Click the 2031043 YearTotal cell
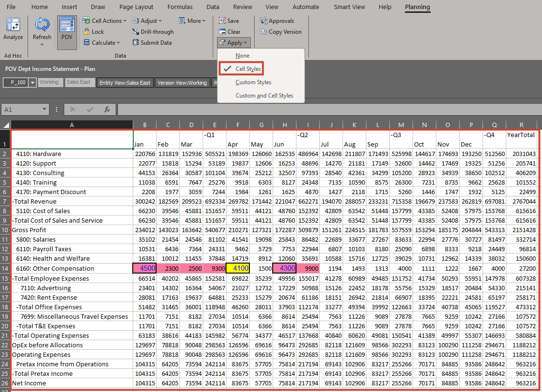The height and width of the screenshot is (392, 542). click(521, 154)
